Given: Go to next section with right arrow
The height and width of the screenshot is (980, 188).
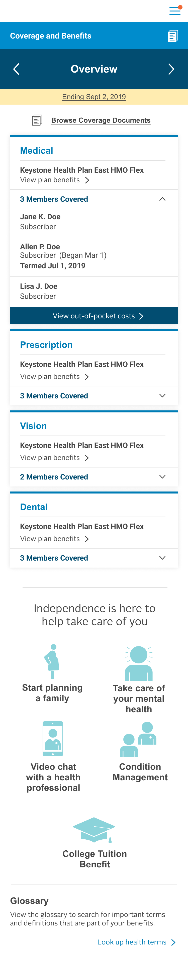Looking at the screenshot, I should (x=171, y=69).
